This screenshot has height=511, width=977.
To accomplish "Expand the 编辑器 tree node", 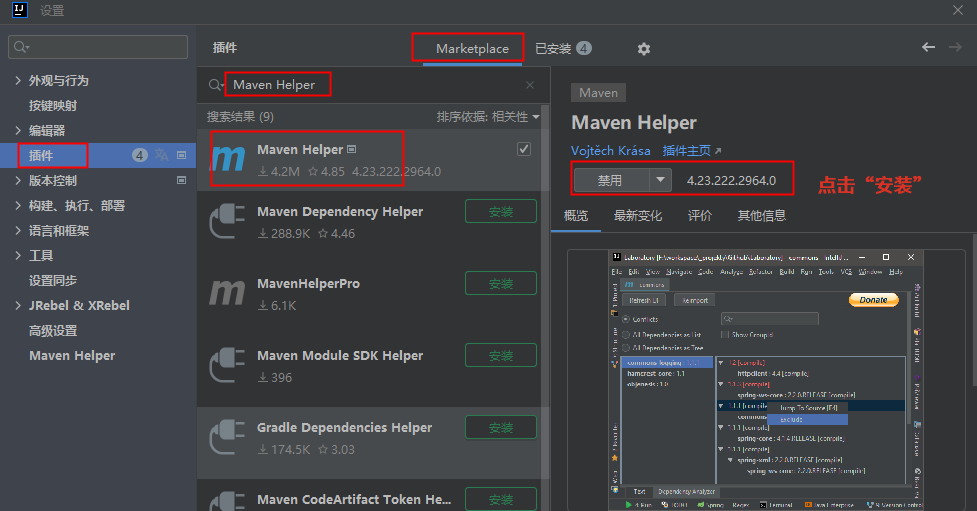I will (x=18, y=130).
